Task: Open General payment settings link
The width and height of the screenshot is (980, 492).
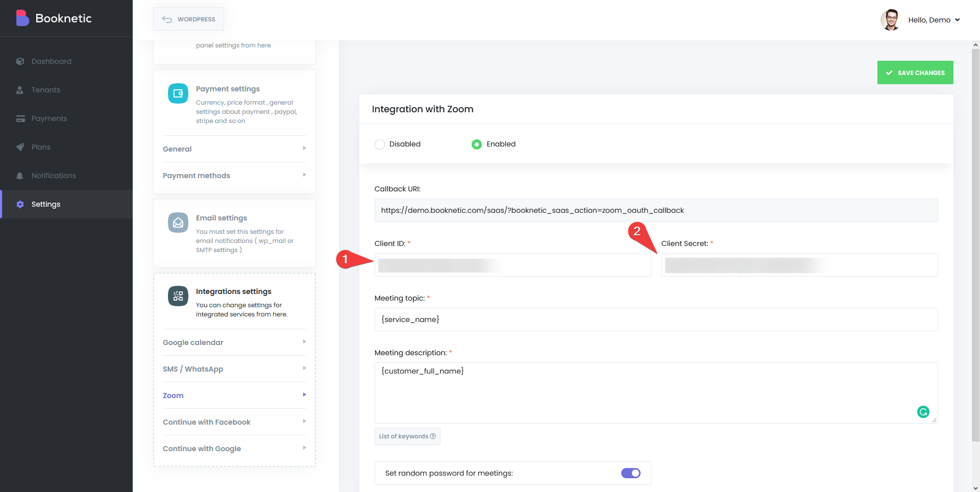Action: coord(234,149)
